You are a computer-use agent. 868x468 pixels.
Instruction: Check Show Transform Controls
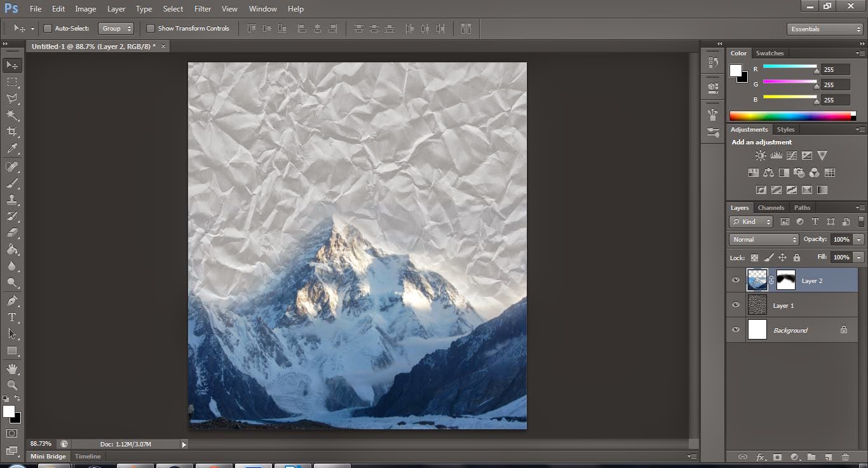pyautogui.click(x=151, y=29)
